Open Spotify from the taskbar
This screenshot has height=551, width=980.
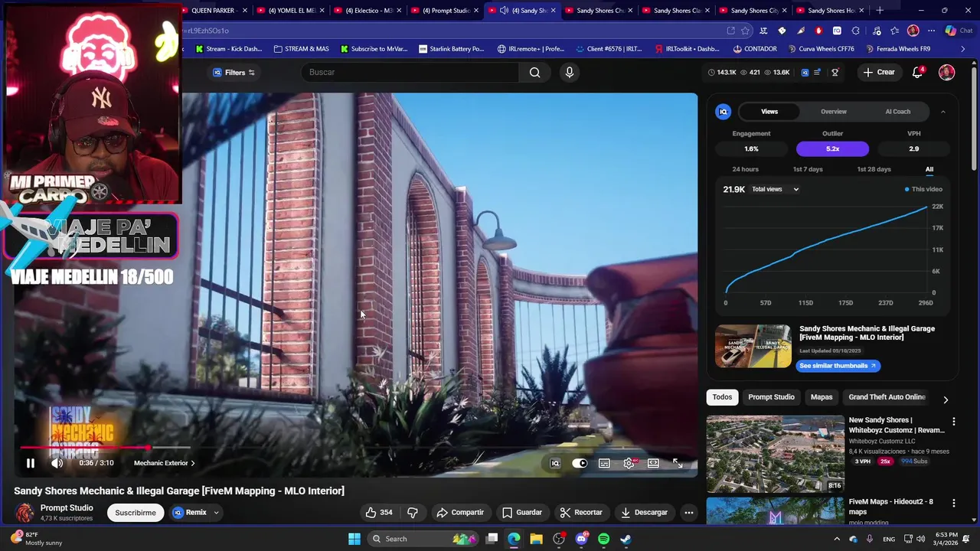click(603, 539)
